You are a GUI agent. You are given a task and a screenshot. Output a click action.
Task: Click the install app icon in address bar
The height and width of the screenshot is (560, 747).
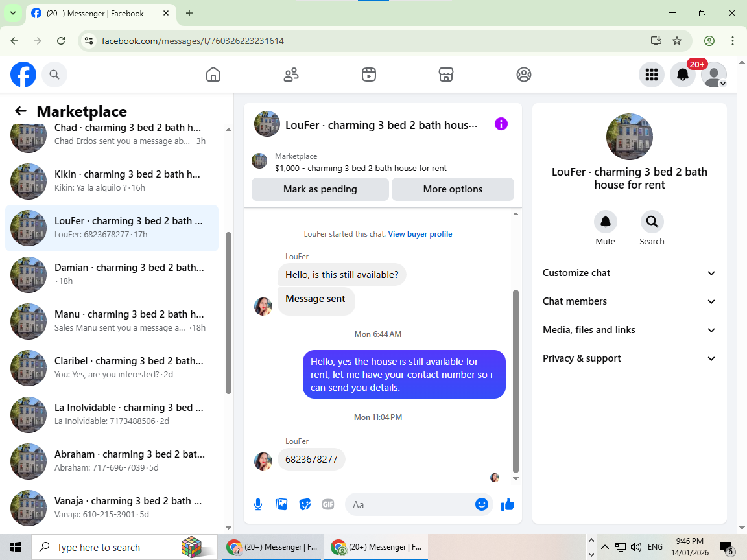[x=656, y=41]
